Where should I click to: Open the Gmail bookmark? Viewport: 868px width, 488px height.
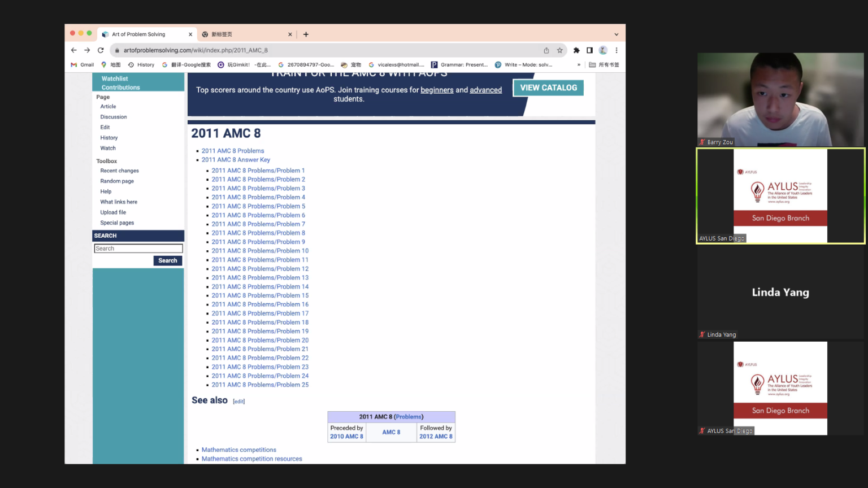(82, 65)
